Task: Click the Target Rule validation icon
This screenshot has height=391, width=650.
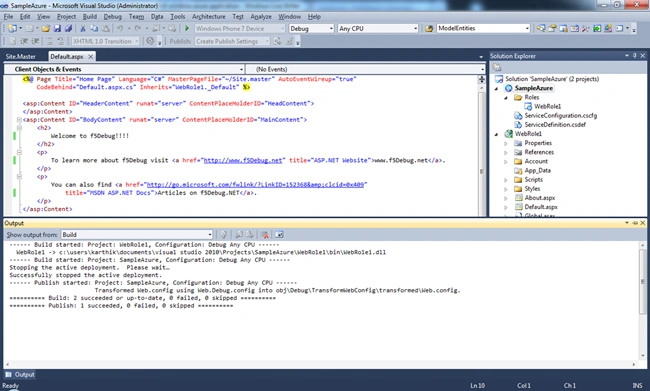Action: [x=150, y=41]
